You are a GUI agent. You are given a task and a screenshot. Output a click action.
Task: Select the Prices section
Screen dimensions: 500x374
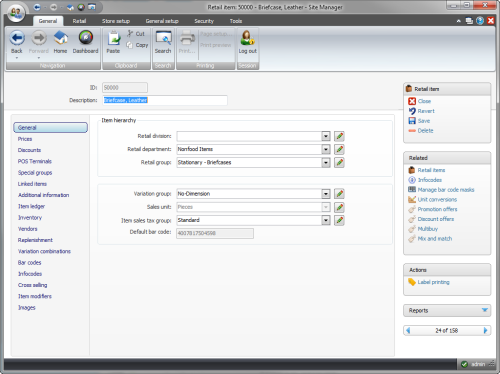(x=25, y=139)
